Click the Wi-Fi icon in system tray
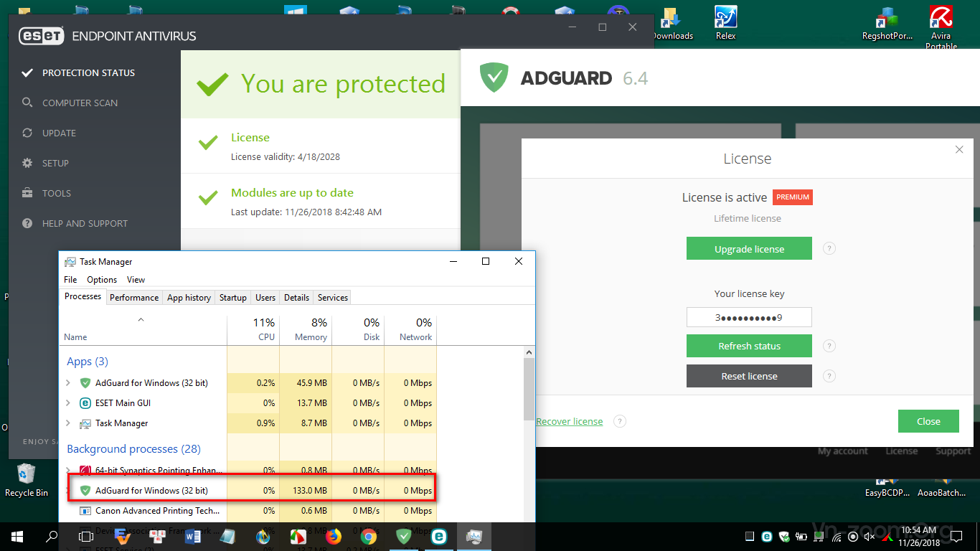Image resolution: width=980 pixels, height=551 pixels. tap(837, 537)
